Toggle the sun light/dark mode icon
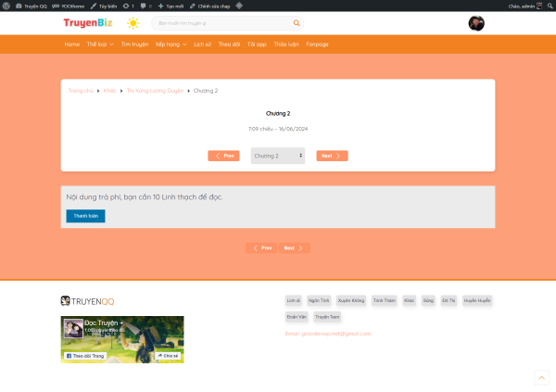 [x=133, y=23]
